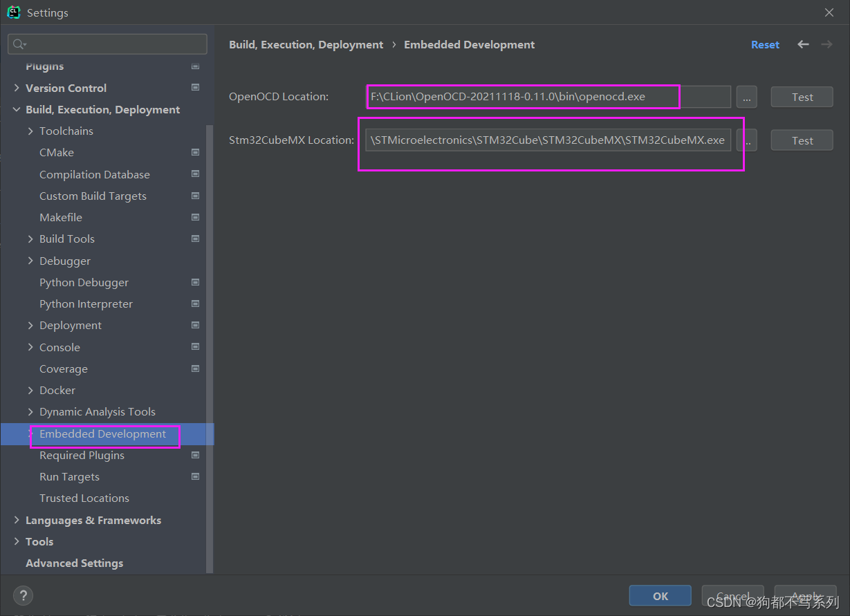The width and height of the screenshot is (850, 616).
Task: Select the Plugins settings page
Action: coord(44,66)
